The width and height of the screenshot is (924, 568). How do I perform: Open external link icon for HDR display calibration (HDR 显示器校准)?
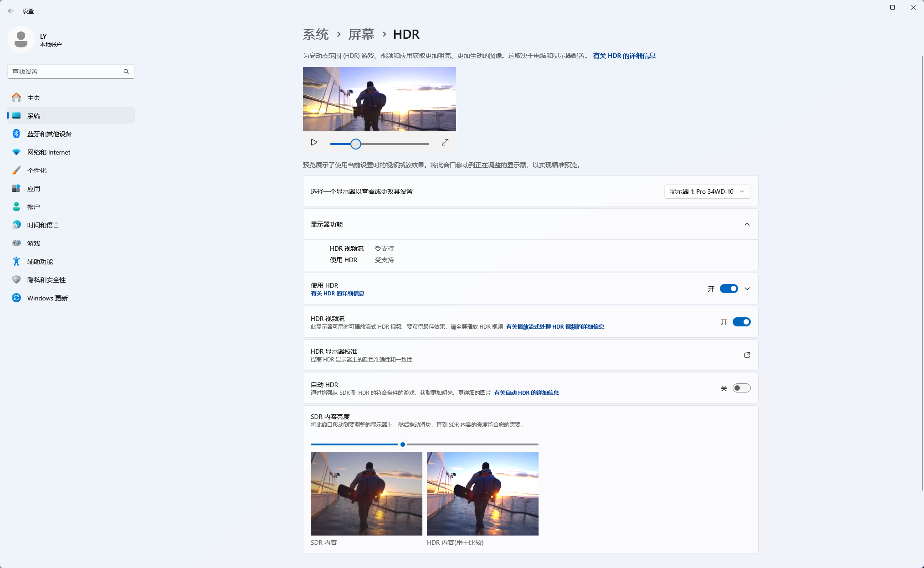coord(747,355)
